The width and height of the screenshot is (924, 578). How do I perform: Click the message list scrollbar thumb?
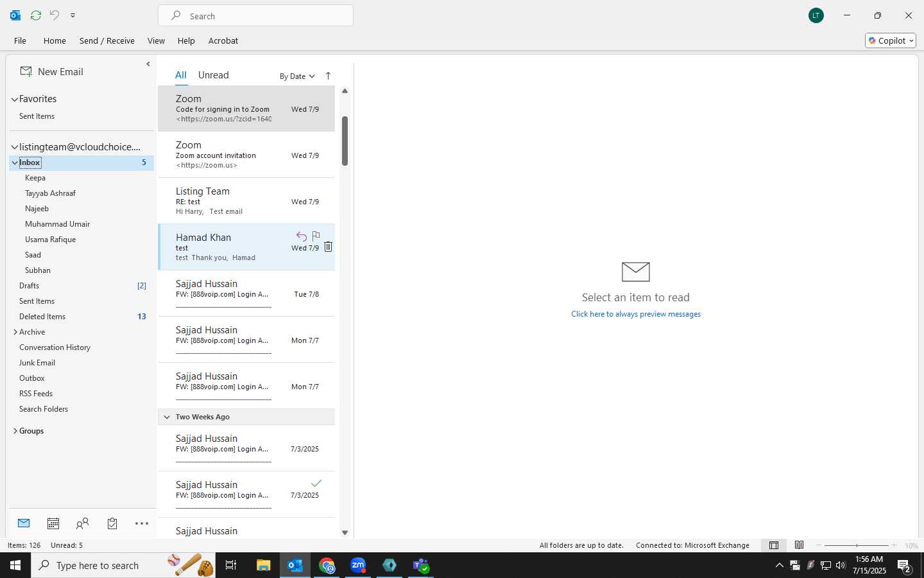345,141
